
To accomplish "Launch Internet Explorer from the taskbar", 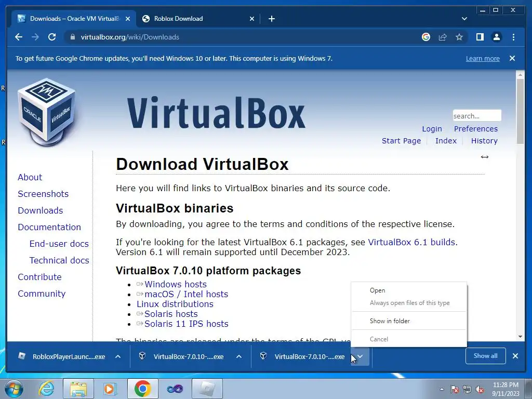I will point(46,389).
